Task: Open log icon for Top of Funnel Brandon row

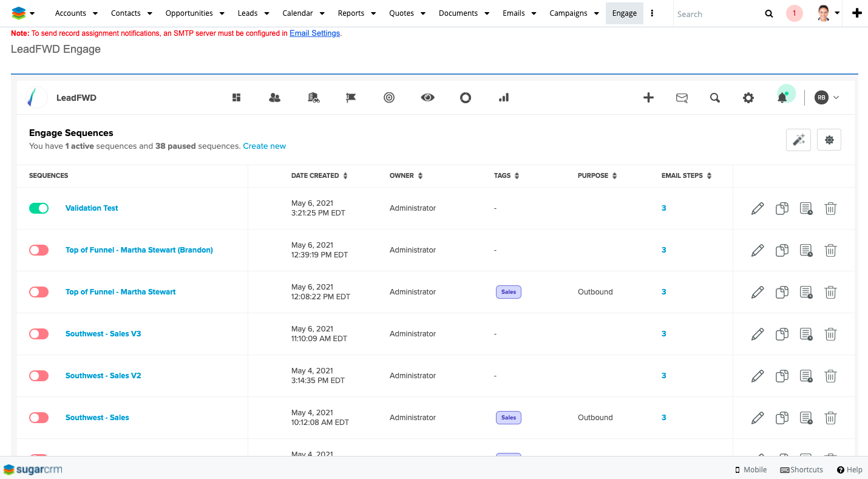Action: 806,250
